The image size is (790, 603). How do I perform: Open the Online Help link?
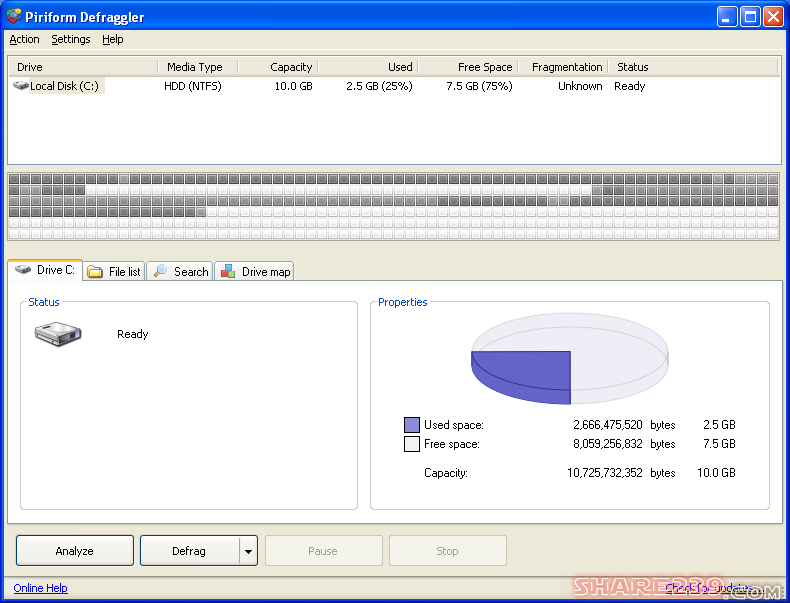click(x=40, y=588)
